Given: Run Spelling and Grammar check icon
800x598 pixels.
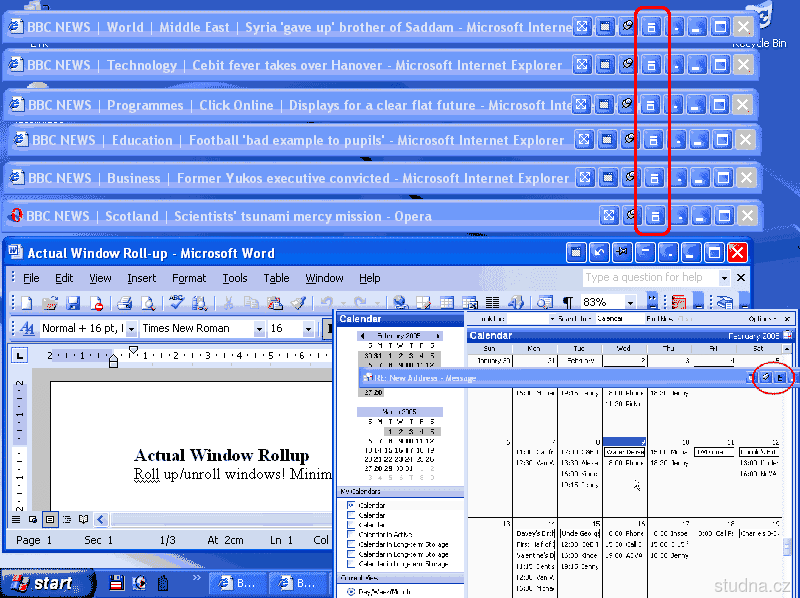Looking at the screenshot, I should coord(176,303).
